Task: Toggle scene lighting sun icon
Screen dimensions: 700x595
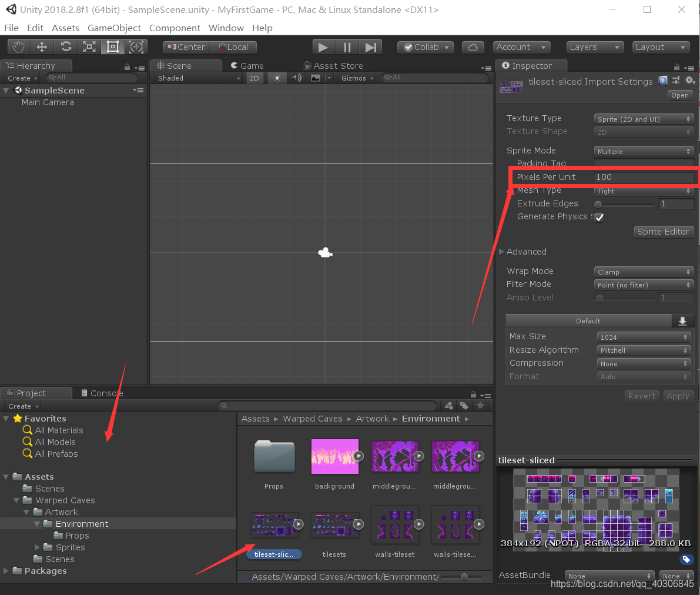Action: [x=277, y=78]
